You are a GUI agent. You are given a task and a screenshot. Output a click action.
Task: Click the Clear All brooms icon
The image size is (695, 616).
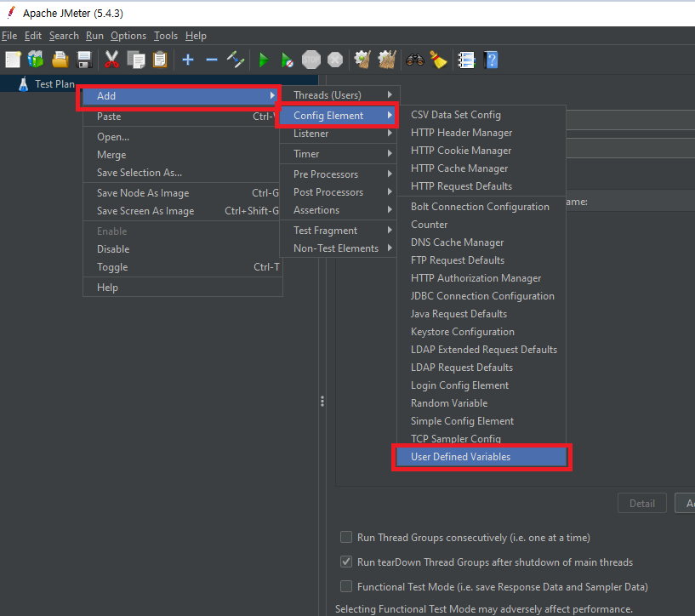point(387,60)
